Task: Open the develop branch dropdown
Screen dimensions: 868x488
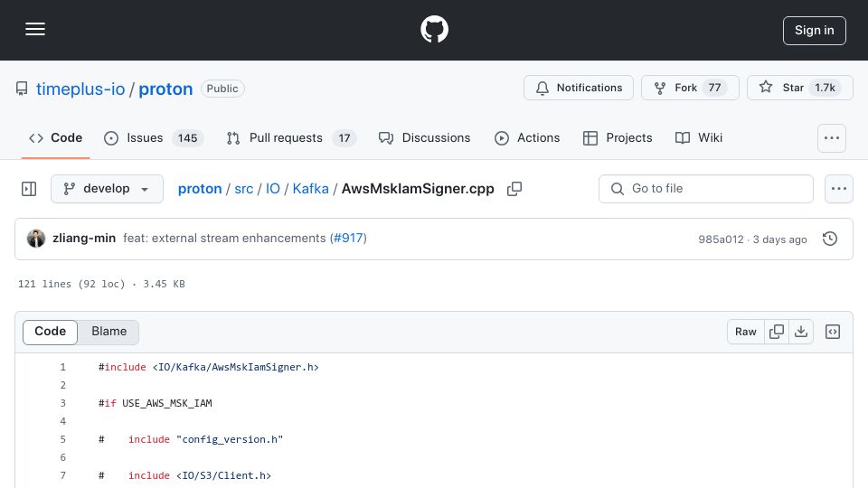Action: point(107,189)
